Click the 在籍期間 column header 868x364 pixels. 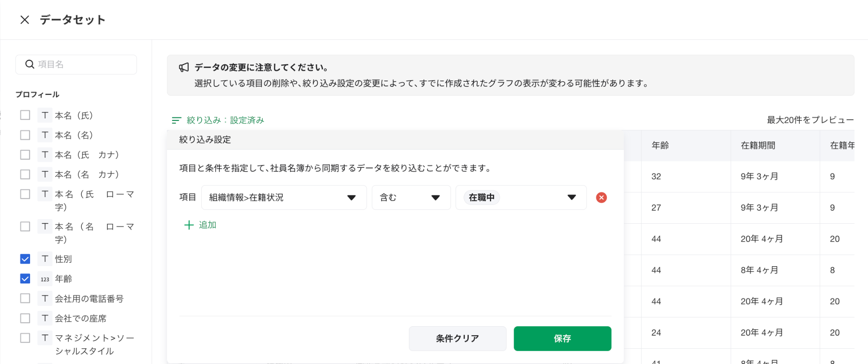[757, 145]
